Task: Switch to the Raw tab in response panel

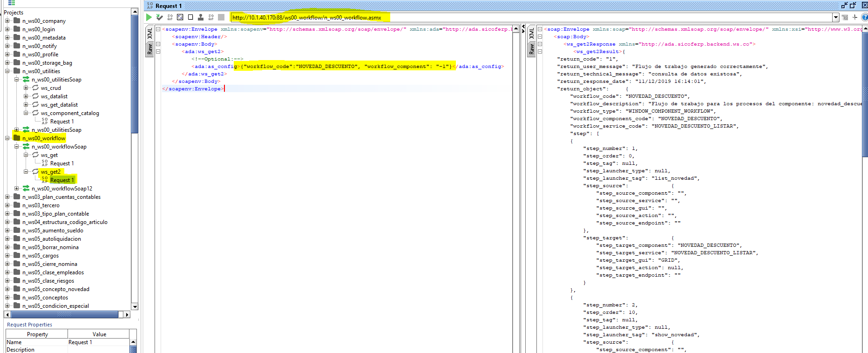Action: pos(531,49)
